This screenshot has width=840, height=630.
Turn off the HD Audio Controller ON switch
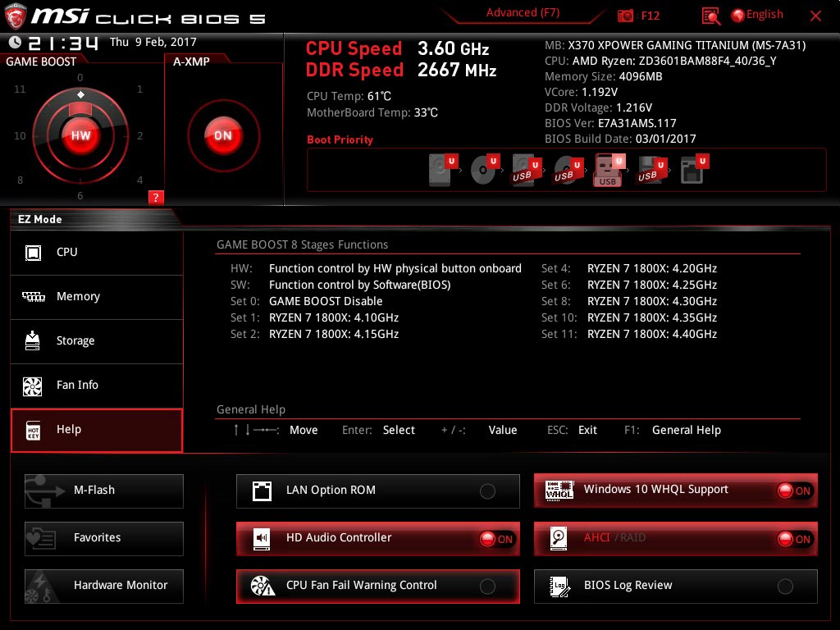point(496,539)
